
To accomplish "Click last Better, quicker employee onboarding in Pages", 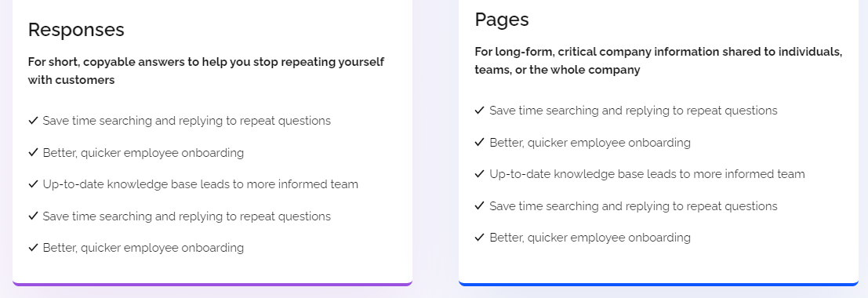I will [x=590, y=238].
